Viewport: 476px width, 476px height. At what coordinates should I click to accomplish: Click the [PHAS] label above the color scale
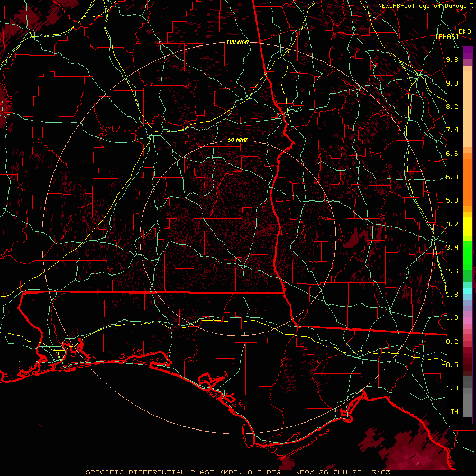[x=447, y=37]
